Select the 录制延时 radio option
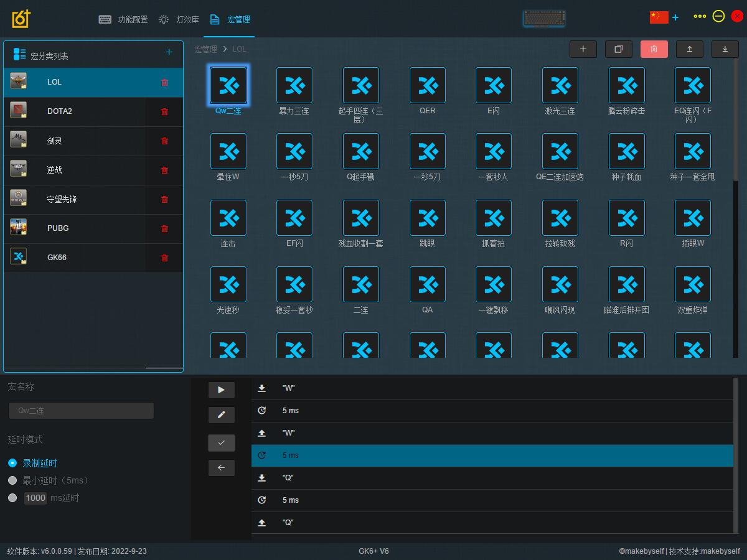 12,463
